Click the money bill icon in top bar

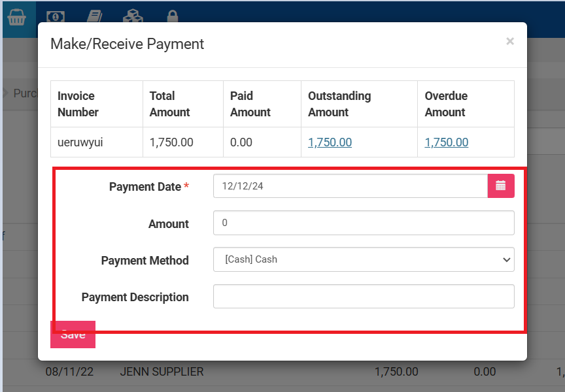[56, 17]
